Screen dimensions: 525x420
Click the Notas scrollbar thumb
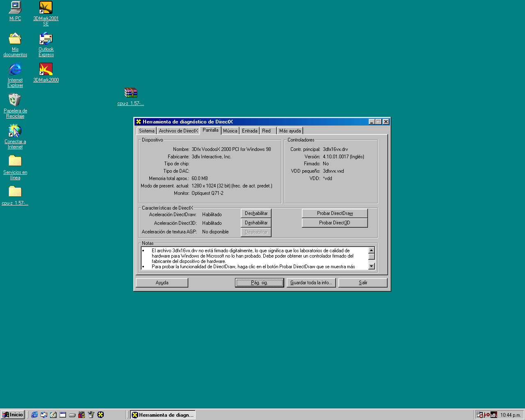coord(372,257)
